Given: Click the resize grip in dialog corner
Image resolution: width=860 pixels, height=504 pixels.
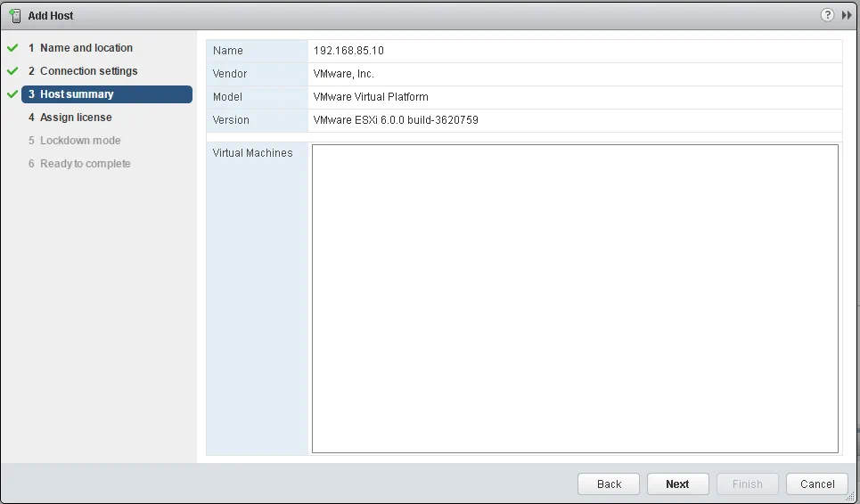Looking at the screenshot, I should click(x=850, y=495).
